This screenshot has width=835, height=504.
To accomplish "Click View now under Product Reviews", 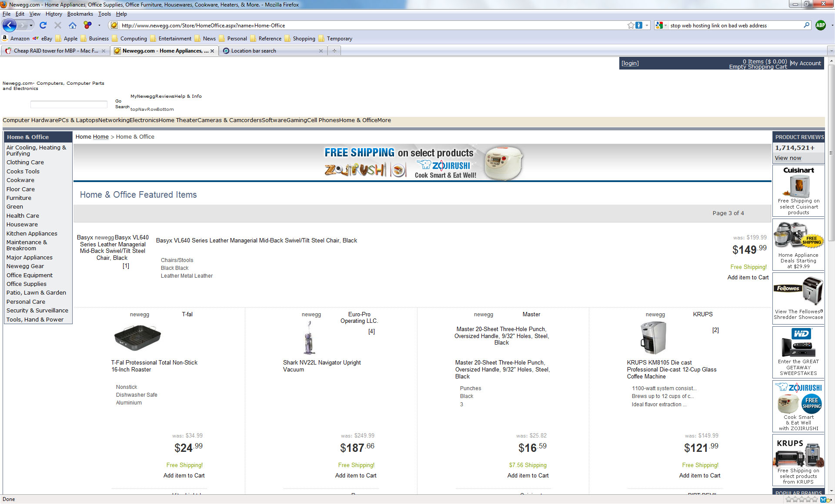I will click(788, 158).
